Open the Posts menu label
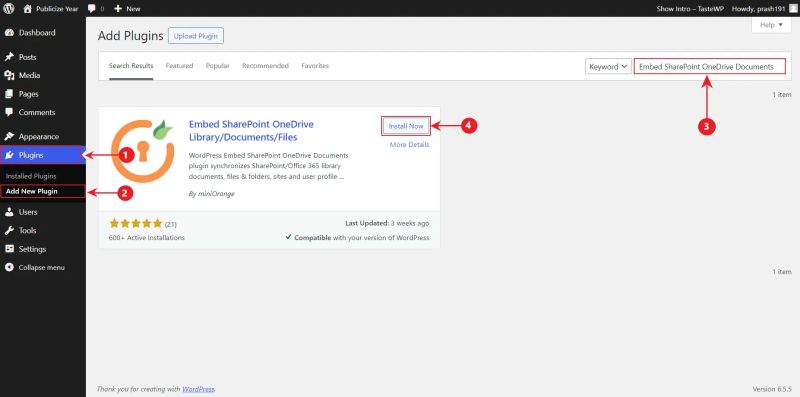Screen dimensions: 800x397 click(x=28, y=57)
